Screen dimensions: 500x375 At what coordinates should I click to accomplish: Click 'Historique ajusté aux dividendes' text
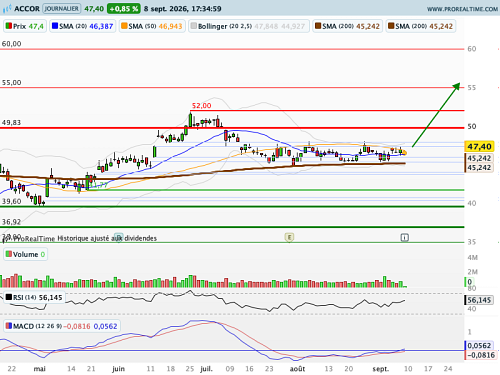(107, 238)
